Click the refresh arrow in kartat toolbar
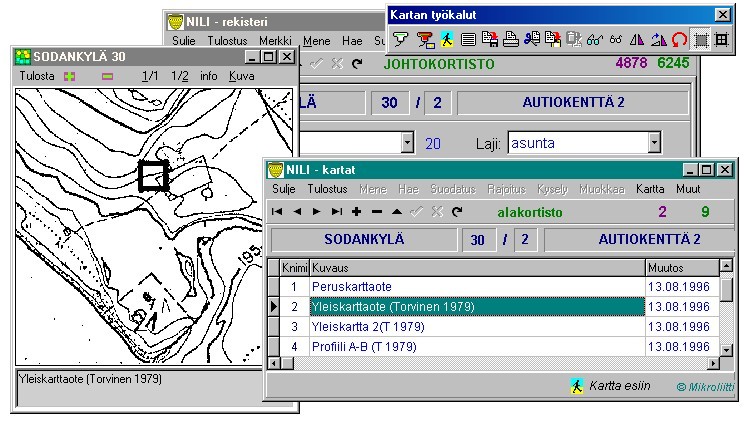Screen dimensions: 744x424 click(x=457, y=212)
